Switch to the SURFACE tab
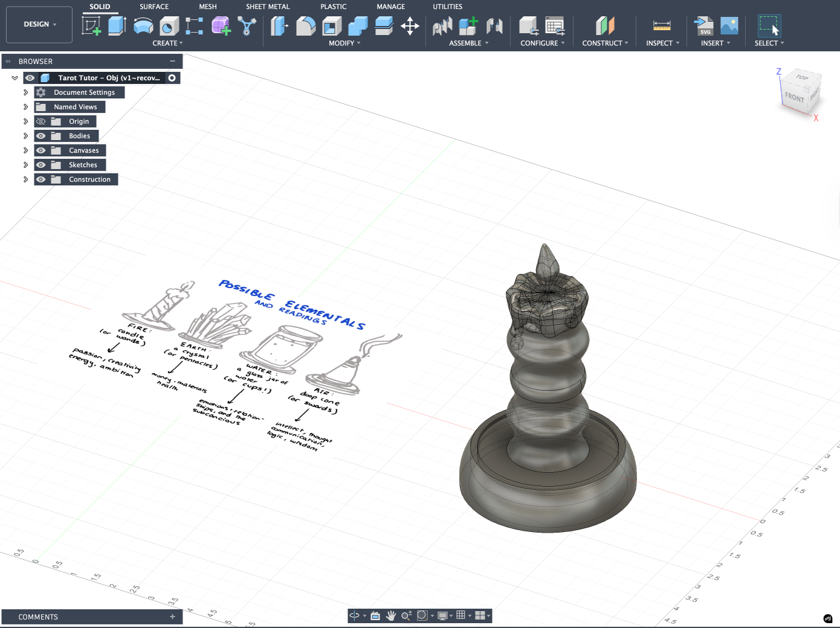840x628 pixels. (154, 7)
